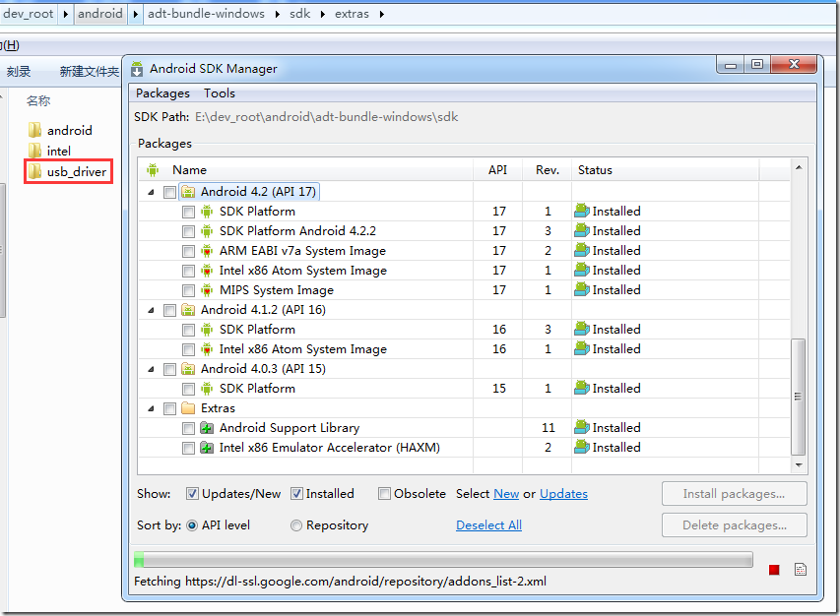The width and height of the screenshot is (840, 616).
Task: Click Installed status icon for MIPS System Image
Action: pyautogui.click(x=582, y=289)
